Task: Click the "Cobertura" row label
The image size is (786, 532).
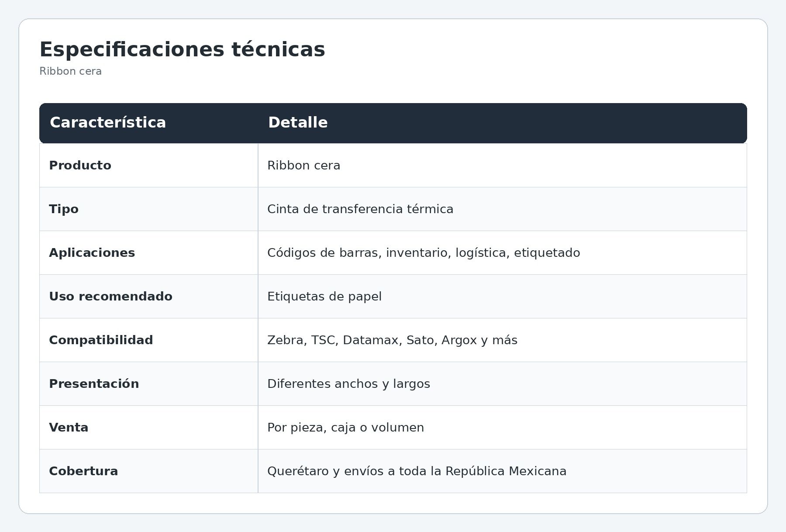Action: pyautogui.click(x=83, y=471)
